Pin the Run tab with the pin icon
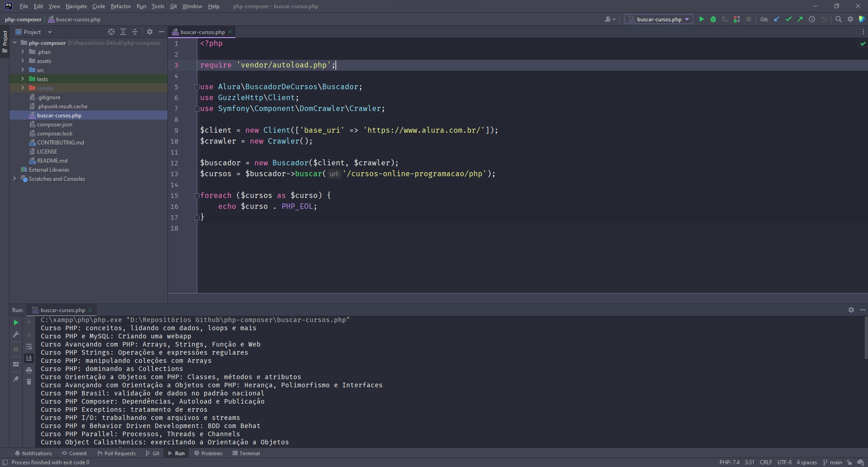868x467 pixels. pyautogui.click(x=16, y=379)
